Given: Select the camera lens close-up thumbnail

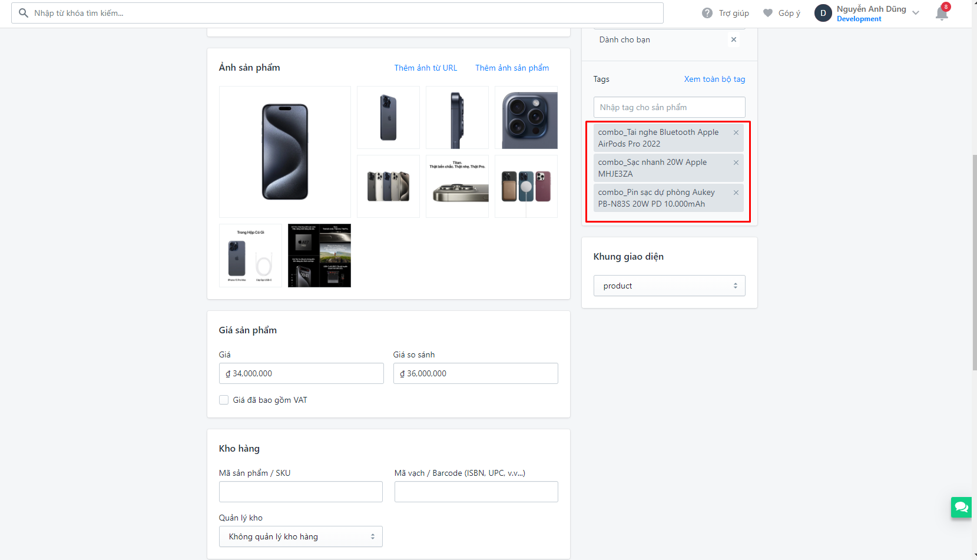Looking at the screenshot, I should coord(526,117).
